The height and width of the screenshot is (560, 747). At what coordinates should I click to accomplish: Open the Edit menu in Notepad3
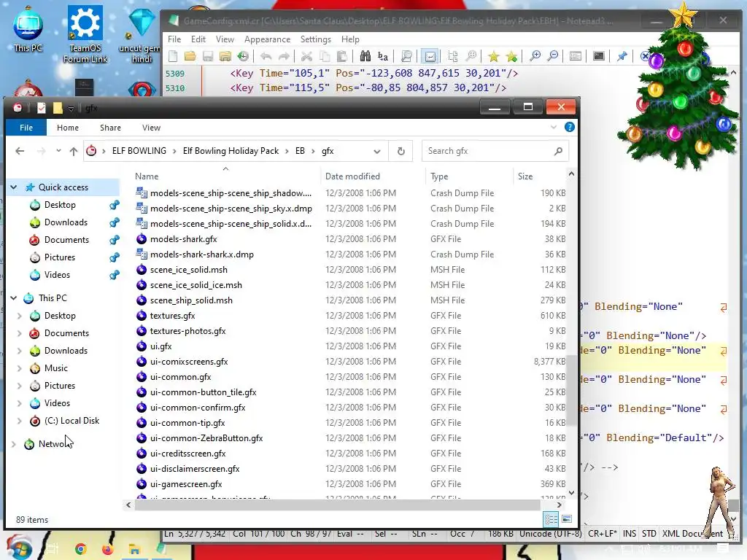coord(198,39)
